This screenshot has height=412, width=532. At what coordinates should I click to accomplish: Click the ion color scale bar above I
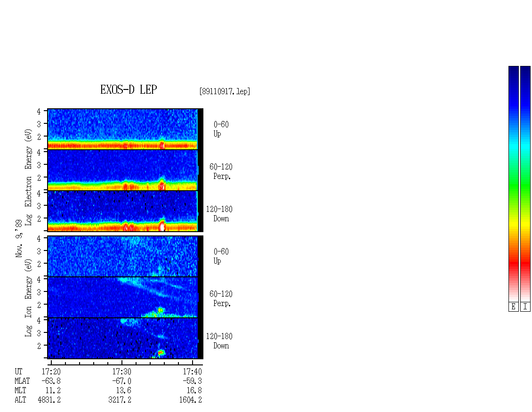click(525, 184)
